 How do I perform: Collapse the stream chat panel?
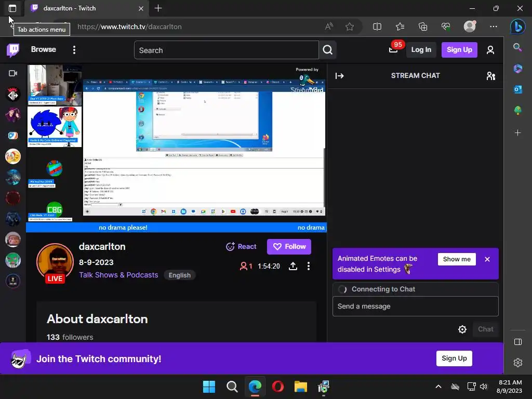coord(339,76)
